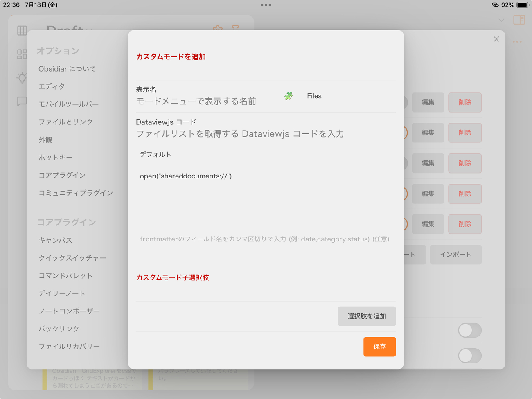Click the 22:36 clock in status bar
This screenshot has height=399, width=532.
(x=11, y=5)
